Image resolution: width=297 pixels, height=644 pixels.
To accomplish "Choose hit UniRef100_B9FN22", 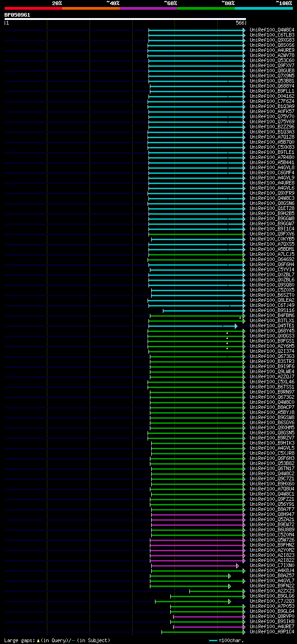I will (x=272, y=586).
